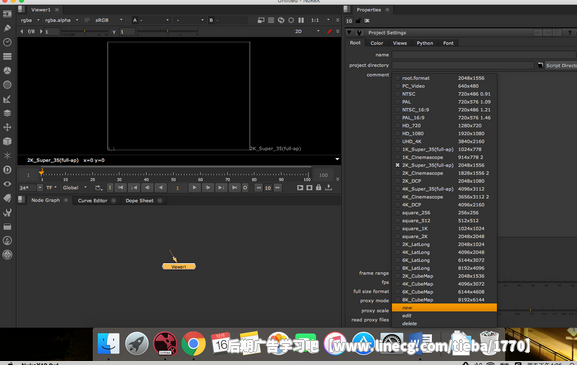Check the 2K_DCP format option
Viewport: 577px width, 365px height.
coord(398,181)
